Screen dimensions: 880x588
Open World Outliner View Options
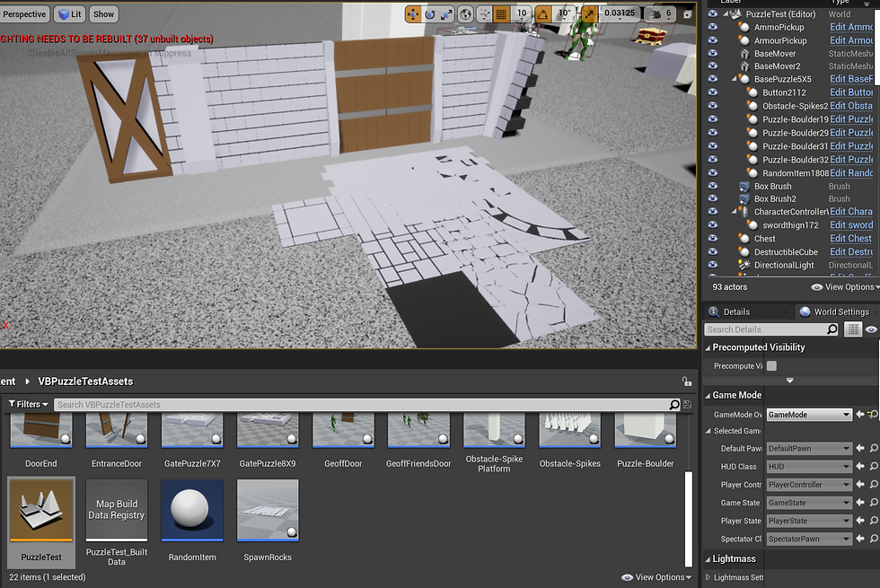845,286
